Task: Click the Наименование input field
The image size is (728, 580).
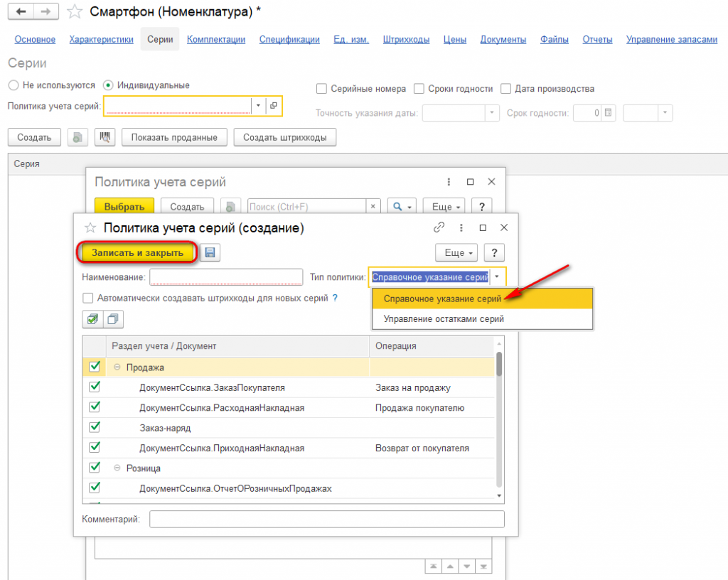Action: pyautogui.click(x=226, y=277)
